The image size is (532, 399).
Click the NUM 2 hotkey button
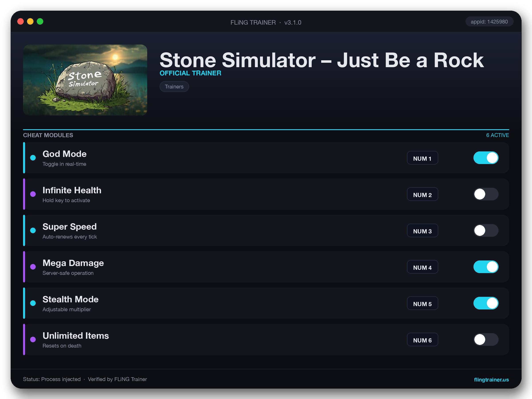tap(422, 194)
